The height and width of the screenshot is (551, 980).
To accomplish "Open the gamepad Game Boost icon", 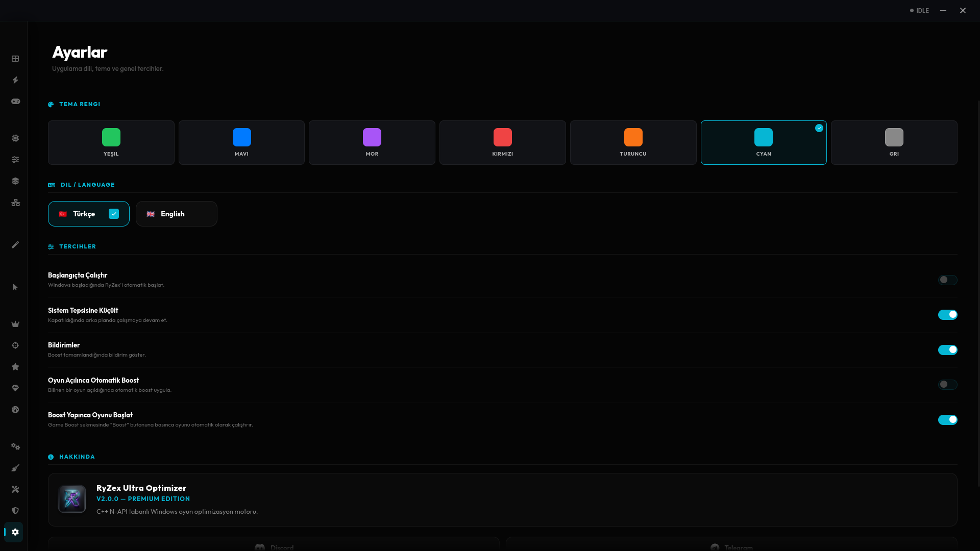I will click(x=15, y=102).
